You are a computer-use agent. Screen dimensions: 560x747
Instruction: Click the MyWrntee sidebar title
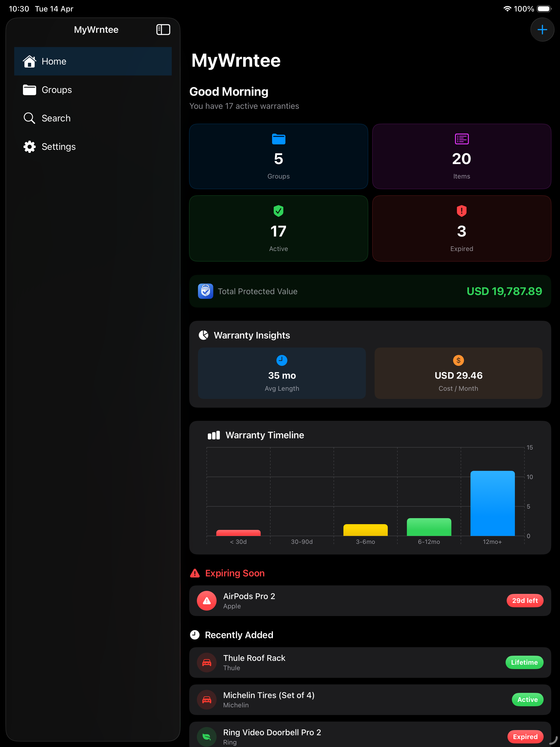coord(96,30)
